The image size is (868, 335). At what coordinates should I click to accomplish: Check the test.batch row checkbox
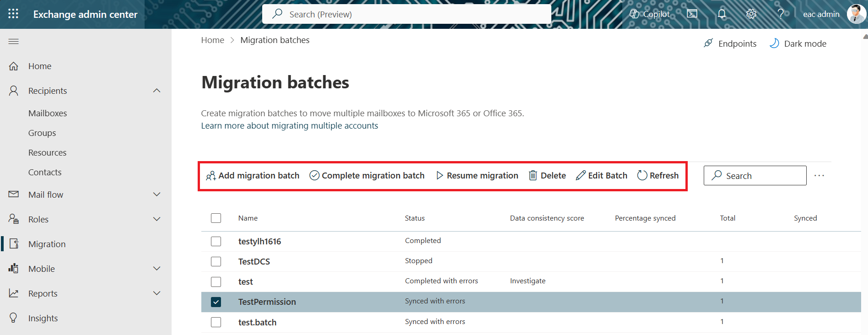216,322
